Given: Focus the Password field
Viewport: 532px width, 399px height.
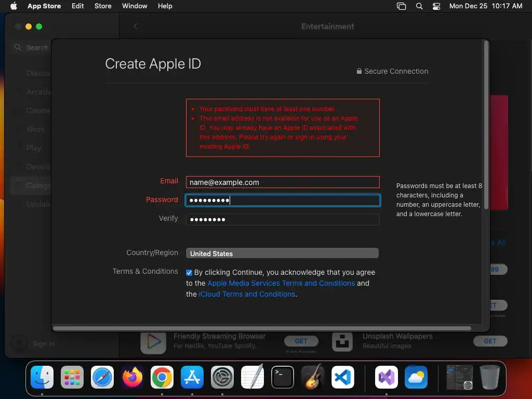Looking at the screenshot, I should coord(283,200).
